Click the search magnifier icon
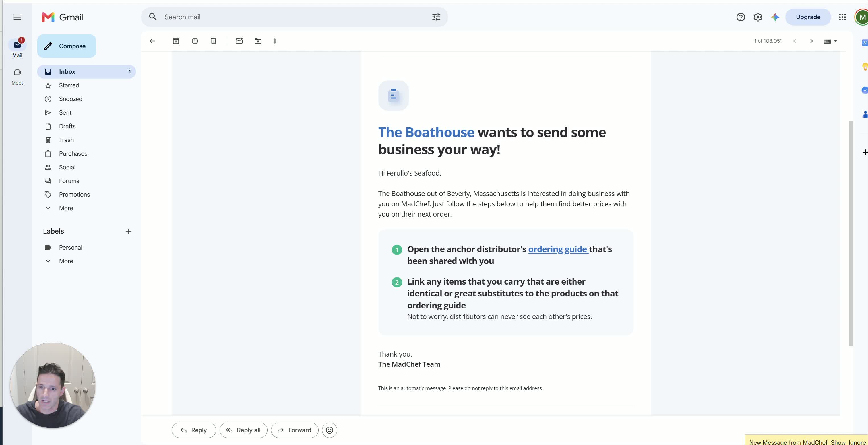The width and height of the screenshot is (868, 445). [x=153, y=17]
